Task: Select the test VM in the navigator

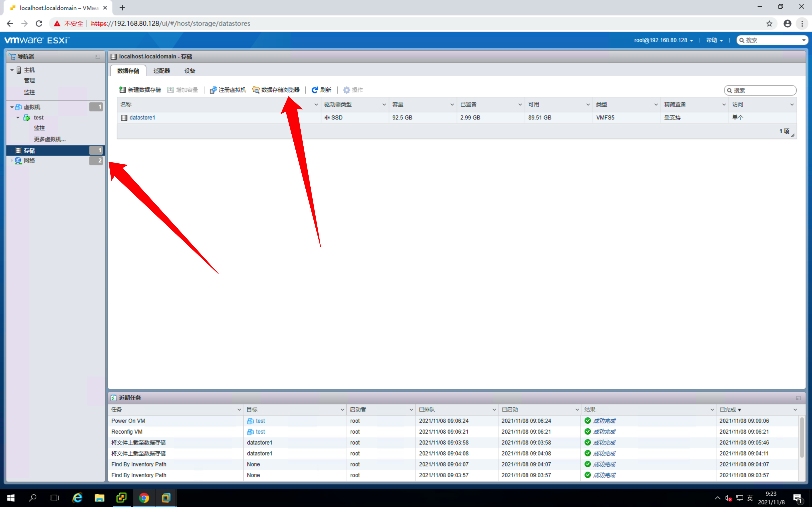Action: point(38,118)
